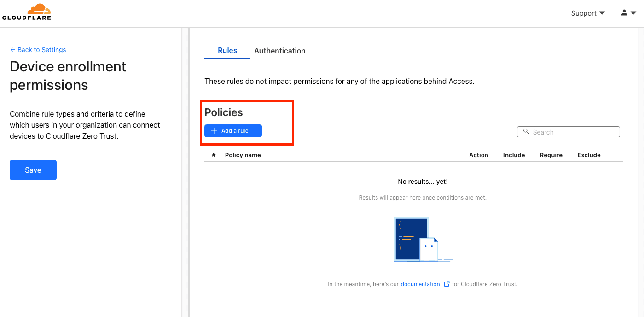644x317 pixels.
Task: Open the user account profile icon
Action: 624,13
